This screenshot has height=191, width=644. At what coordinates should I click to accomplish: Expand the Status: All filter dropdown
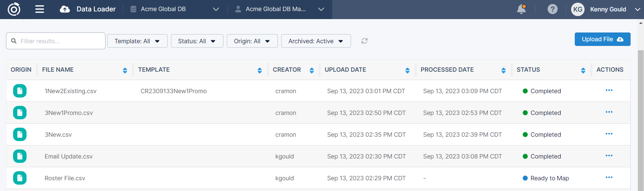pos(197,41)
